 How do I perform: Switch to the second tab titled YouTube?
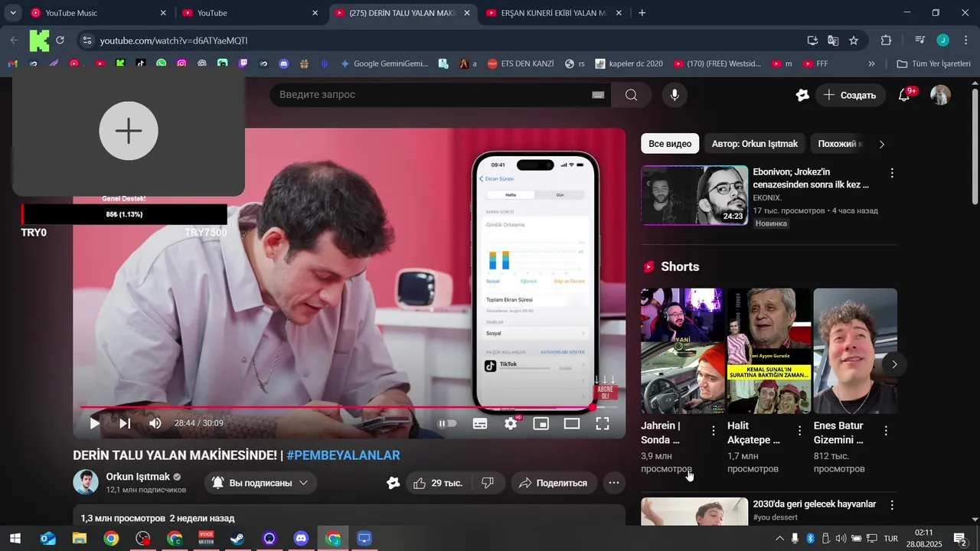(250, 13)
